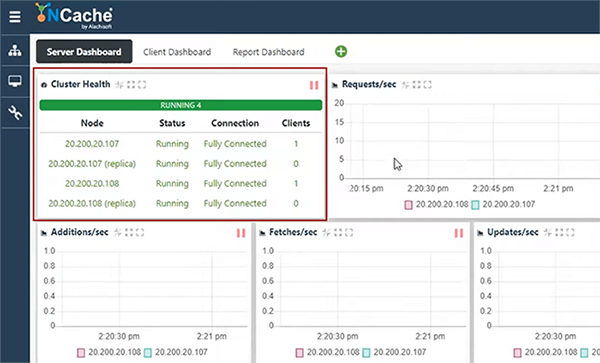Toggle 20.200.20.107 legend swatch in Additions/sec

coord(148,353)
